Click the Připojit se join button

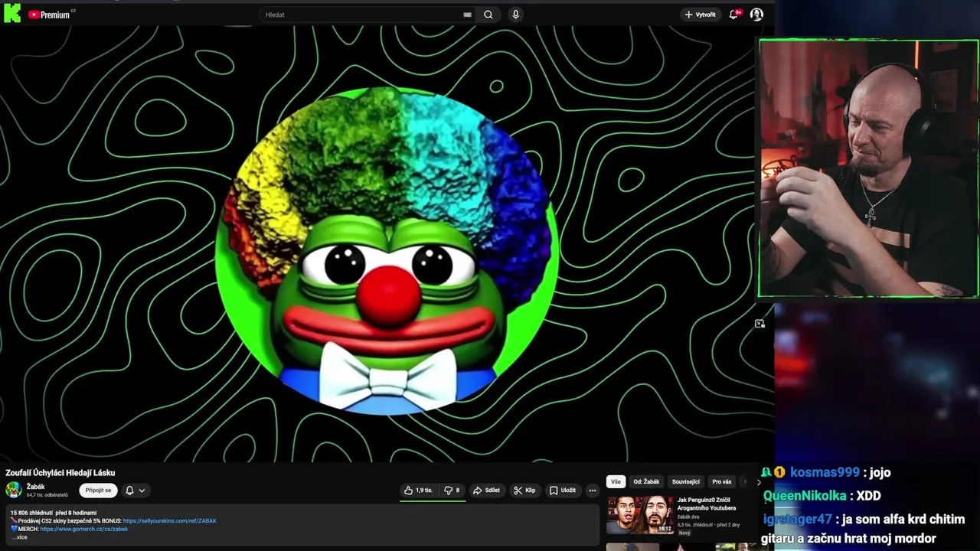(98, 491)
